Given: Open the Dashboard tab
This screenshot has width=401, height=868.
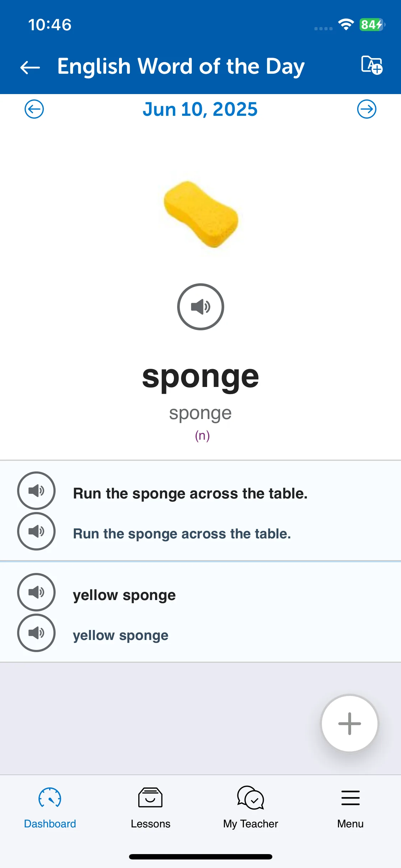Looking at the screenshot, I should click(50, 808).
